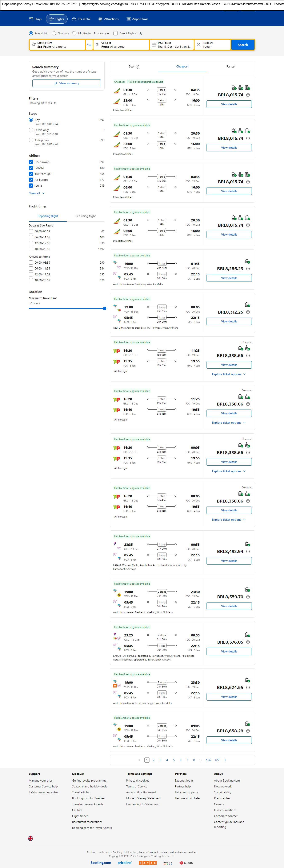Click the Leaving from Sao Paulo field
This screenshot has width=284, height=868.
(x=57, y=45)
